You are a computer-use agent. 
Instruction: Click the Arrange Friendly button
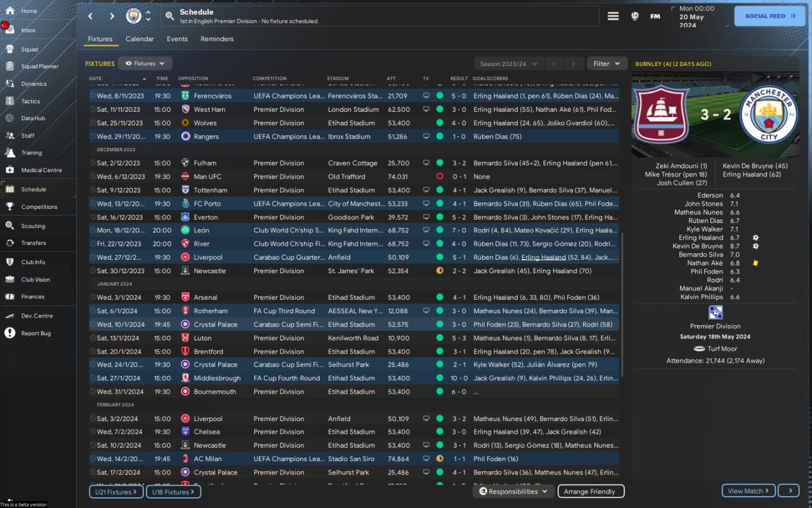click(x=591, y=491)
